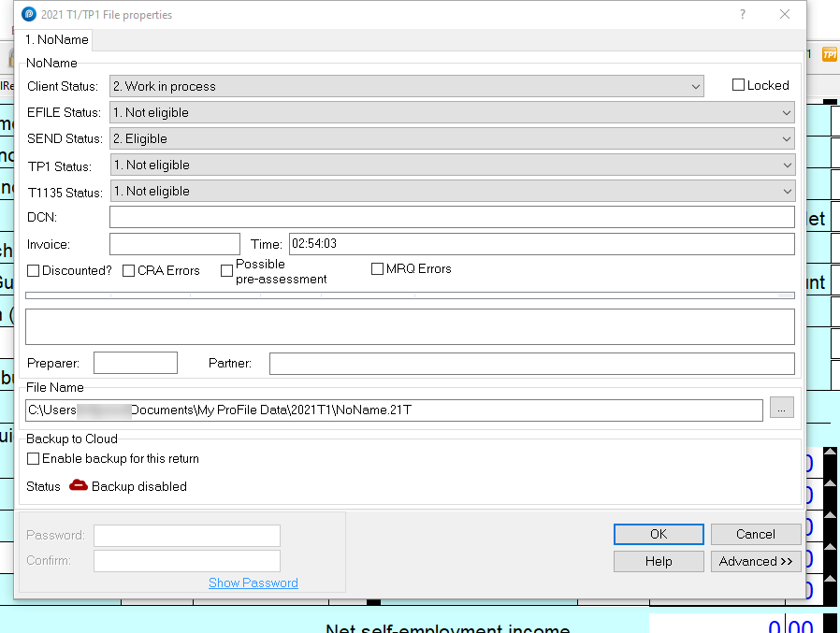Click the OK button
This screenshot has height=633, width=840.
(659, 534)
